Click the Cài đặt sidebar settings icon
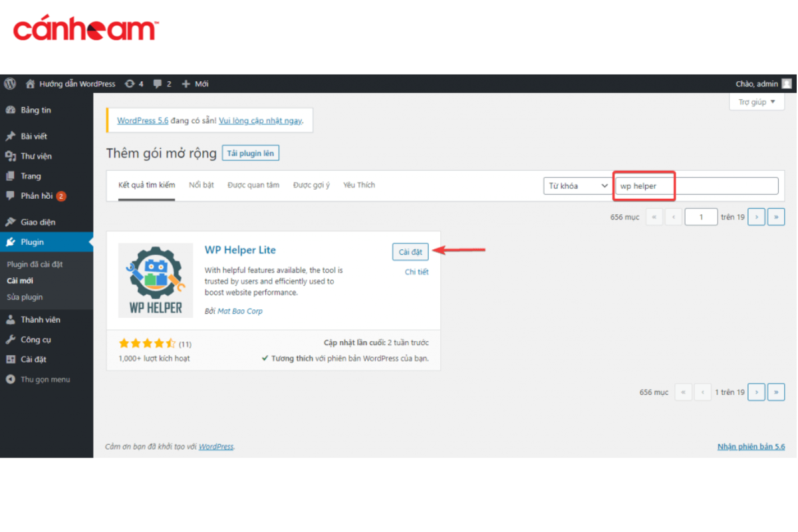The image size is (798, 532). 11,360
